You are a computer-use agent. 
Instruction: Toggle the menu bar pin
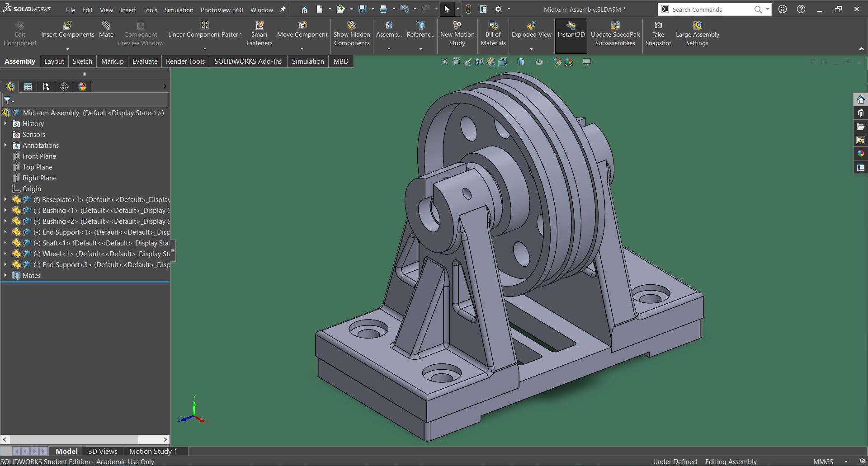[x=283, y=9]
